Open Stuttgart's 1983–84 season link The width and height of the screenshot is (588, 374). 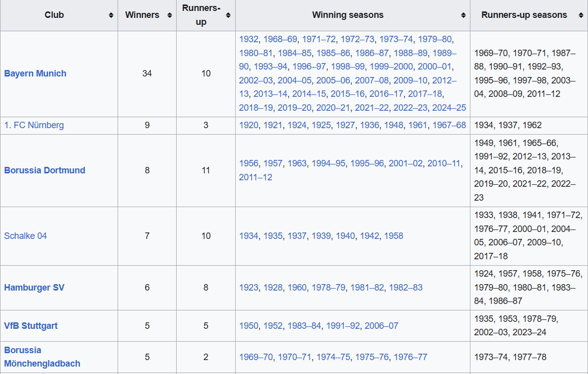[304, 325]
